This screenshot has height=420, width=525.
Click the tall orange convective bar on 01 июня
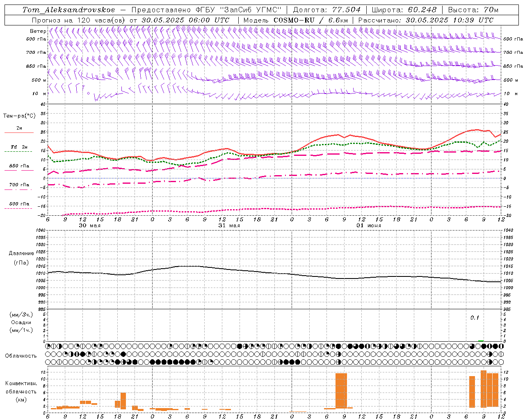[341, 390]
